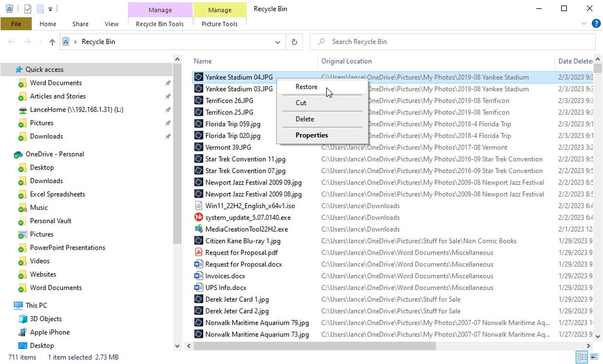603x364 pixels.
Task: Click the Search Recycle Bin field
Action: (452, 42)
